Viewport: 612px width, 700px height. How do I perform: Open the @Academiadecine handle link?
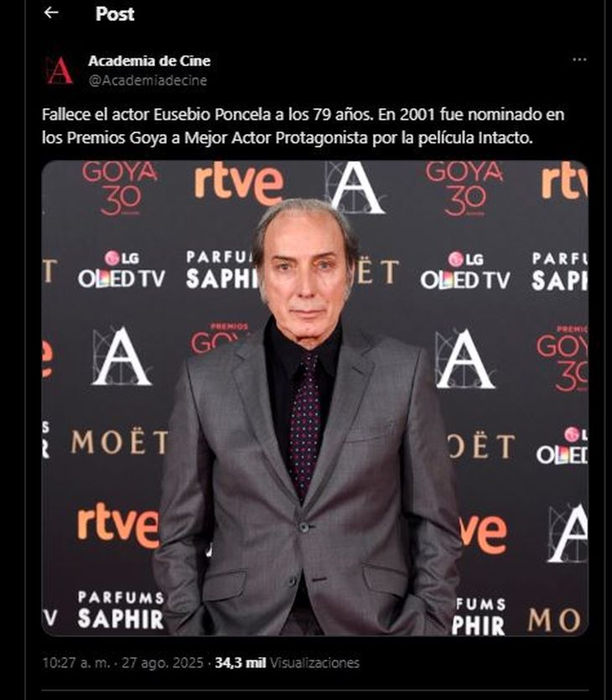(148, 80)
